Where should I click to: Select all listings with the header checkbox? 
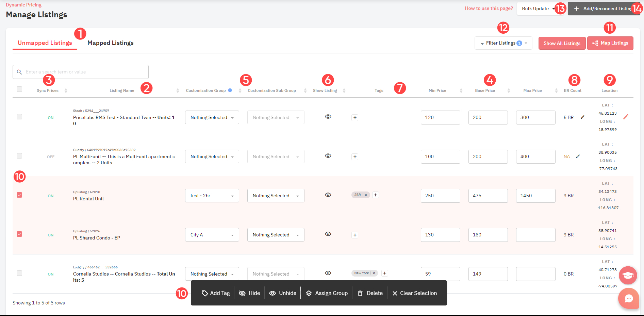[x=19, y=89]
